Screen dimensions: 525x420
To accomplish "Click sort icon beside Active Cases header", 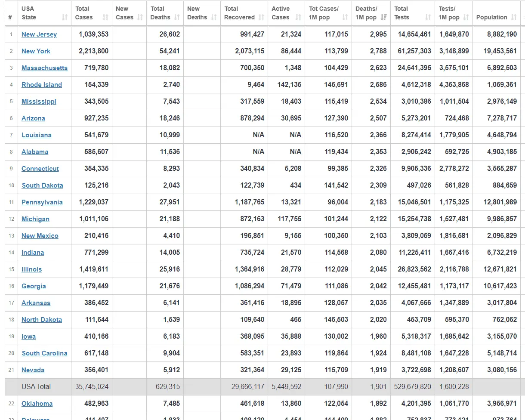I will 298,18.
